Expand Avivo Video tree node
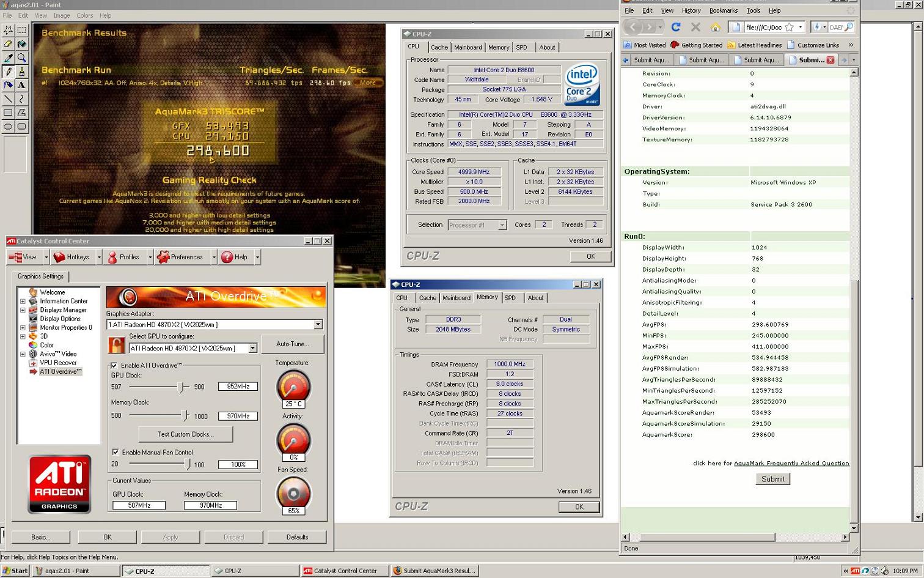The image size is (924, 578). [x=23, y=354]
